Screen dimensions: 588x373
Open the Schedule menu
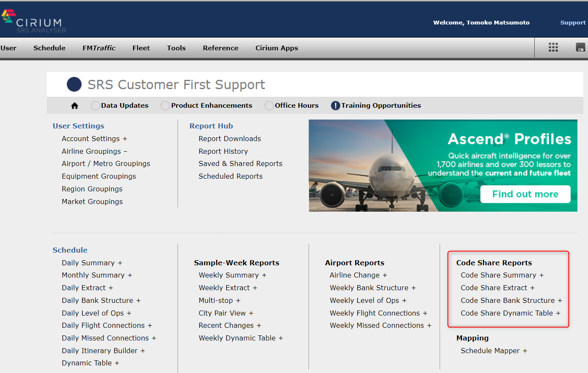[x=49, y=48]
